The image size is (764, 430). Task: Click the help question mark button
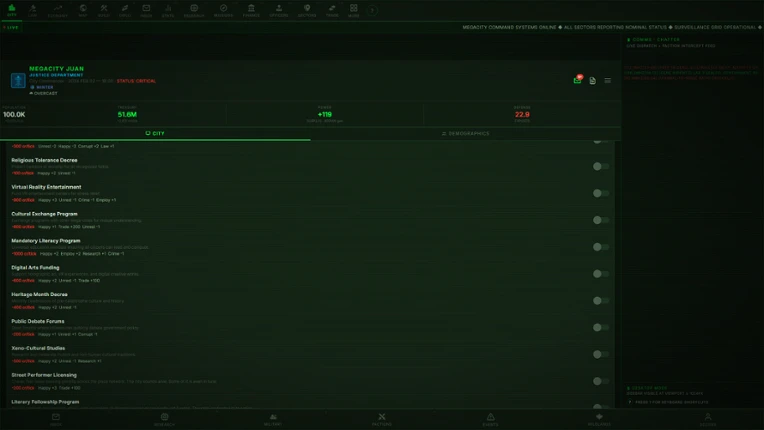(x=372, y=10)
